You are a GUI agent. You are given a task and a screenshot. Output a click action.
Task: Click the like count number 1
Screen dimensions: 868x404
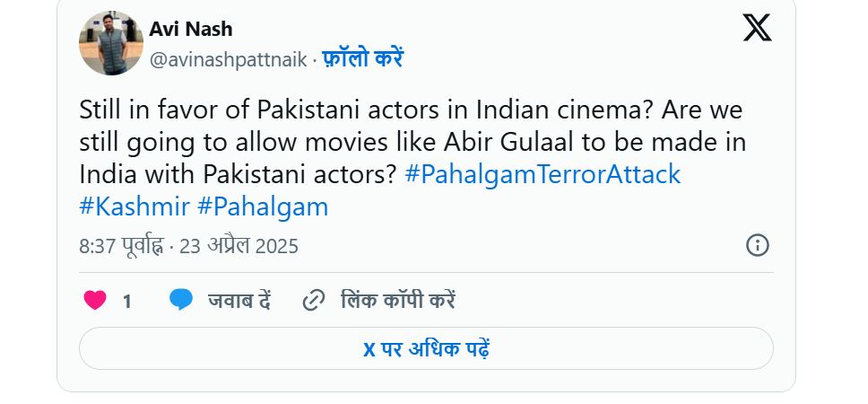127,302
